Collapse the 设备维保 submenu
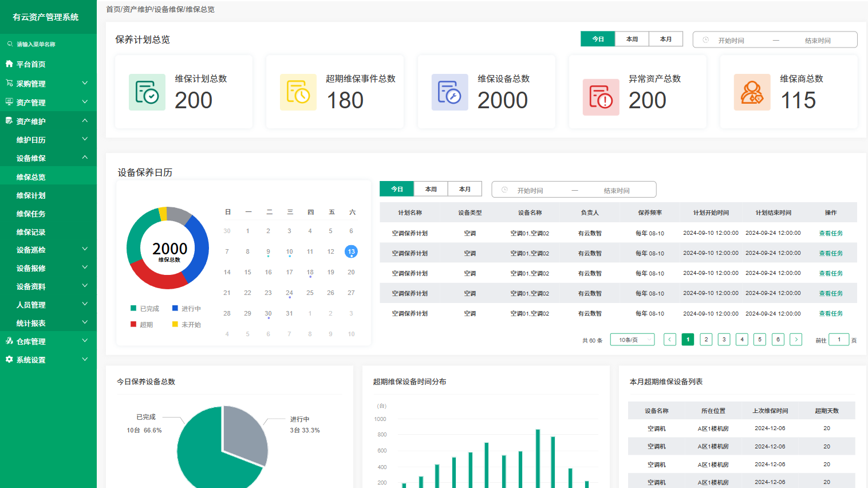This screenshot has height=488, width=868. pyautogui.click(x=85, y=158)
